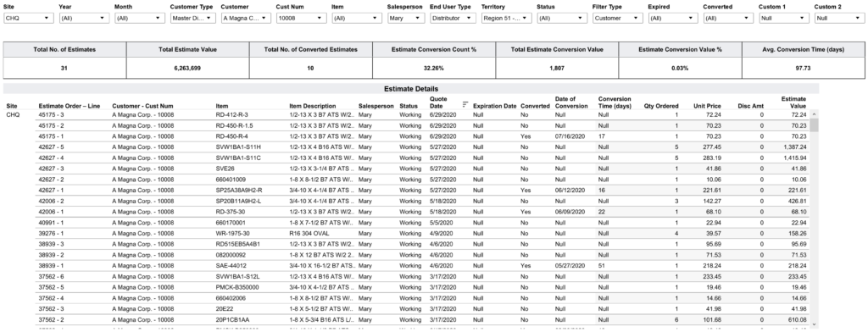This screenshot has height=332, width=868.
Task: Click item cell 20P1CB1AA
Action: click(x=232, y=320)
